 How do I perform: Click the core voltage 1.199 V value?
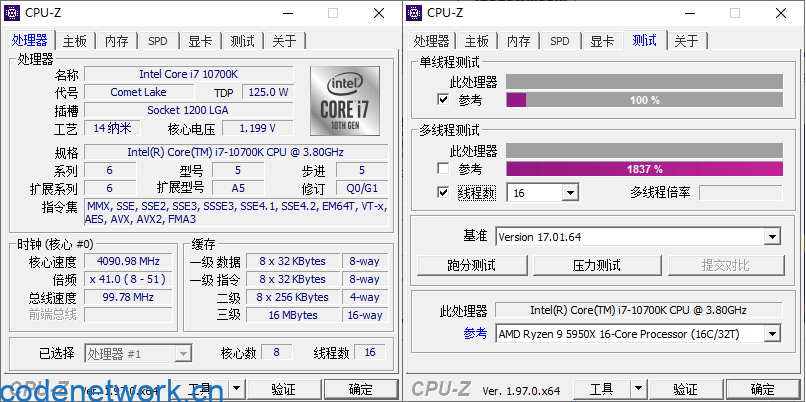[x=258, y=128]
